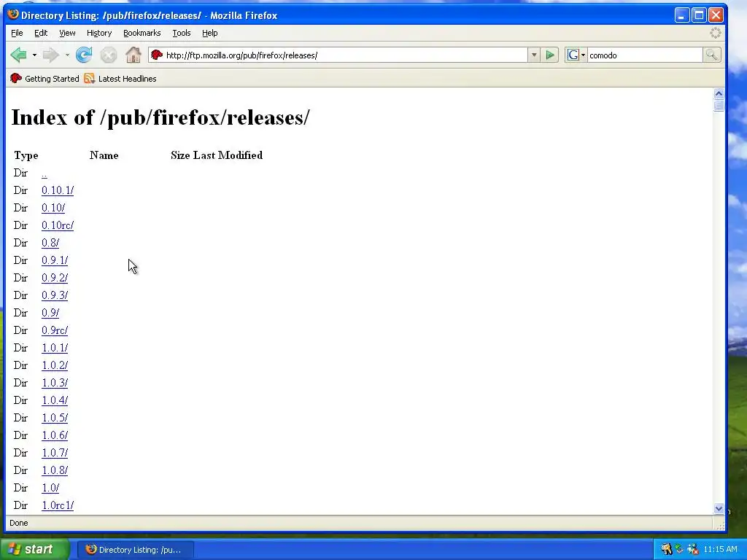Viewport: 747px width, 560px height.
Task: Open the 1.0rc1/ directory link
Action: coord(58,505)
